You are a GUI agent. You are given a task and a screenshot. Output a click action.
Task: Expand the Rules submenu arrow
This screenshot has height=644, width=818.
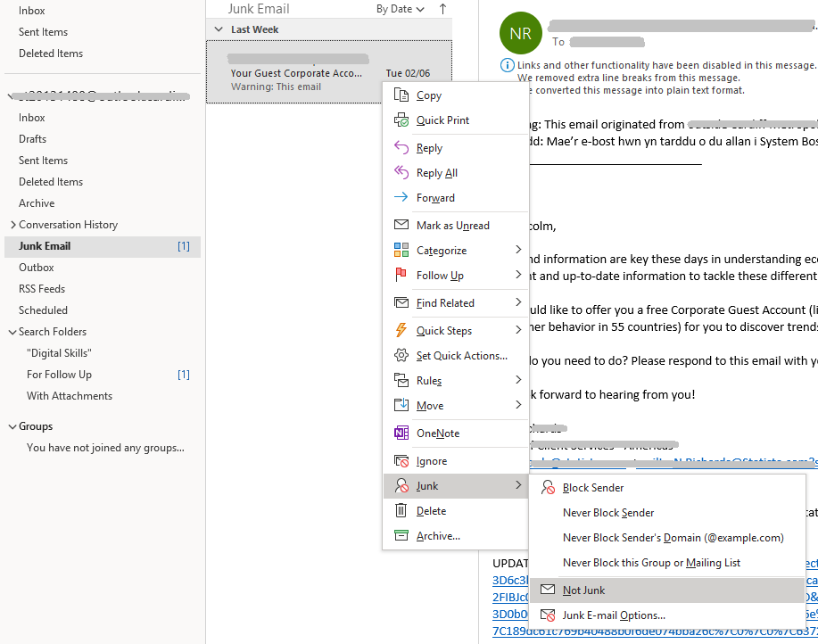(518, 380)
